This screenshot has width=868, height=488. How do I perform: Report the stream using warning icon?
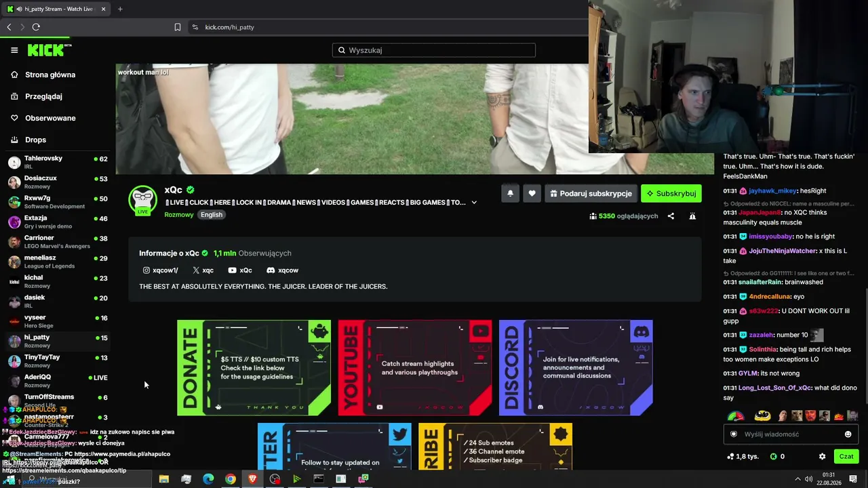point(692,216)
